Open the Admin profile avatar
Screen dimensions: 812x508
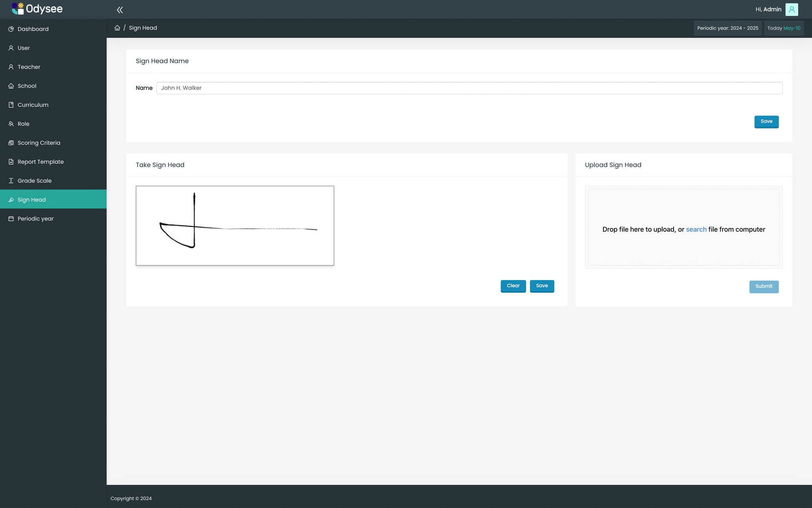791,9
